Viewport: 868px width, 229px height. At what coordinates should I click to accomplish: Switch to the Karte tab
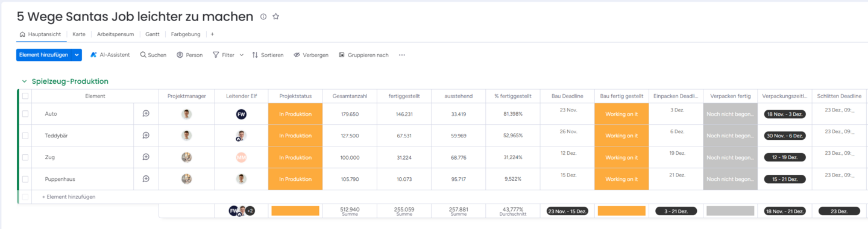click(x=79, y=34)
